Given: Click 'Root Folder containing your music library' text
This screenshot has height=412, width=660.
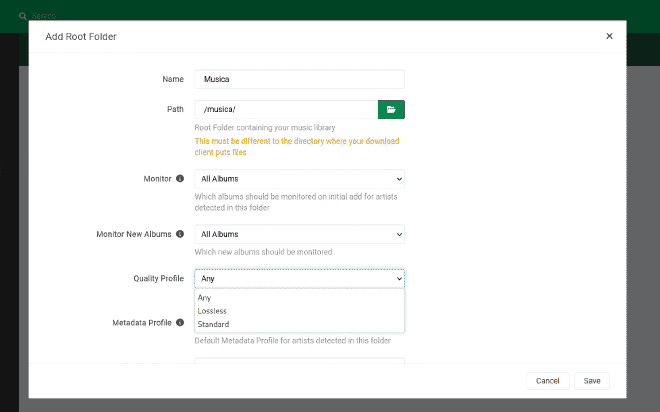Looking at the screenshot, I should [265, 128].
